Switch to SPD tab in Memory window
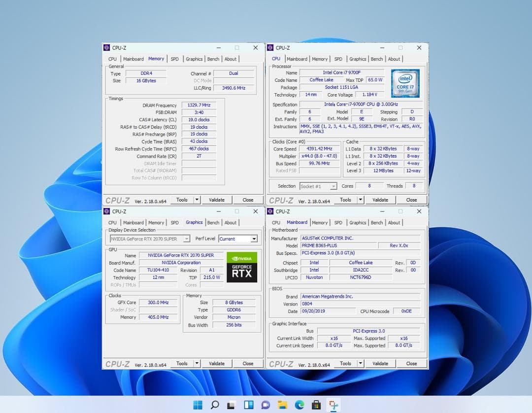Viewport: 532px width, 413px height. [175, 59]
